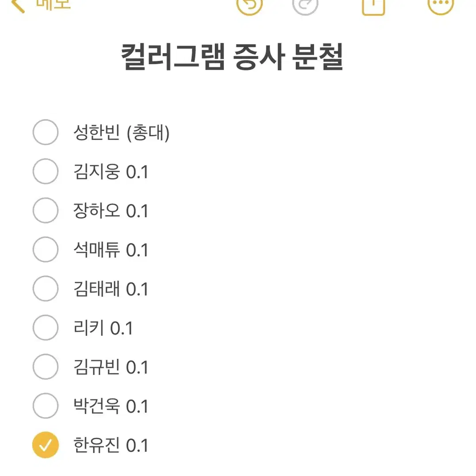Uncheck the completed 한유진 0.1 item
The width and height of the screenshot is (476, 476).
(46, 445)
